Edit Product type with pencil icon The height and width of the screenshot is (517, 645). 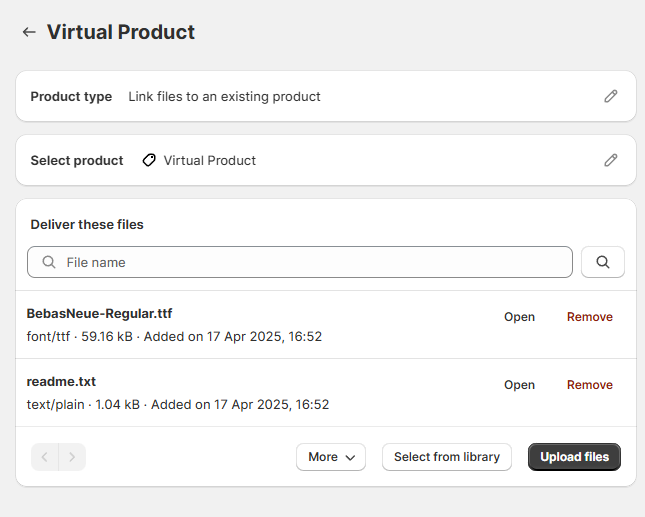pos(610,96)
